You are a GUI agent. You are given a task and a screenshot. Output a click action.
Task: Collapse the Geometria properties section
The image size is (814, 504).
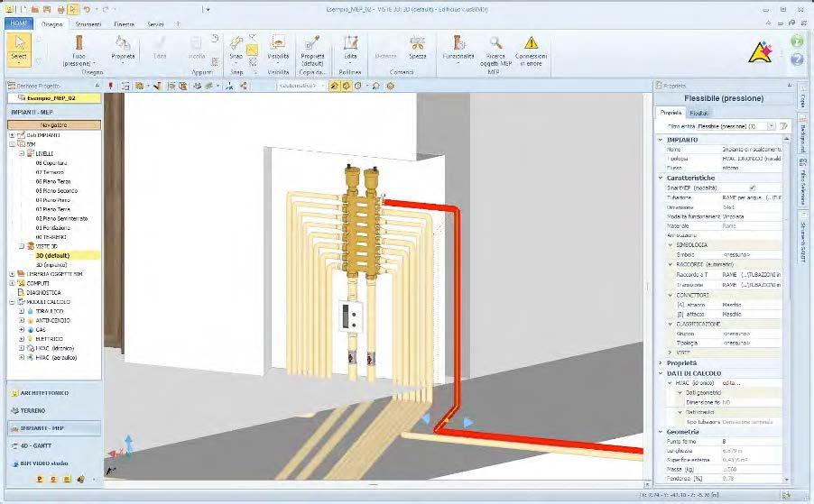pos(661,431)
